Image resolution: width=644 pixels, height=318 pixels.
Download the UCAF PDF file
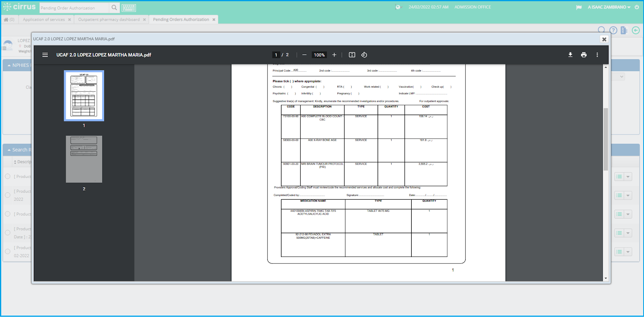coord(570,55)
